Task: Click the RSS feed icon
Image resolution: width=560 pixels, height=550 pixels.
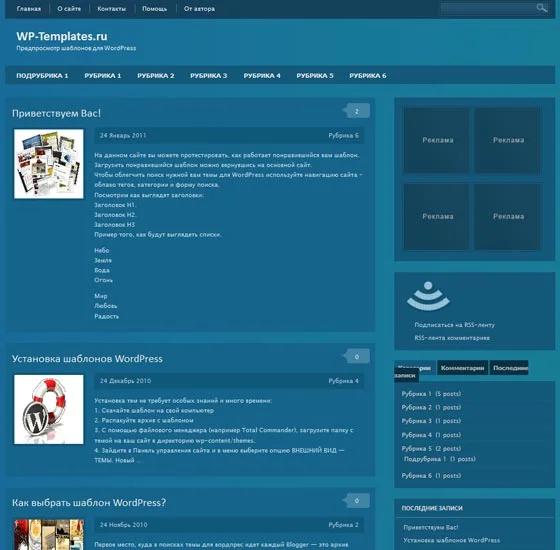Action: (428, 296)
